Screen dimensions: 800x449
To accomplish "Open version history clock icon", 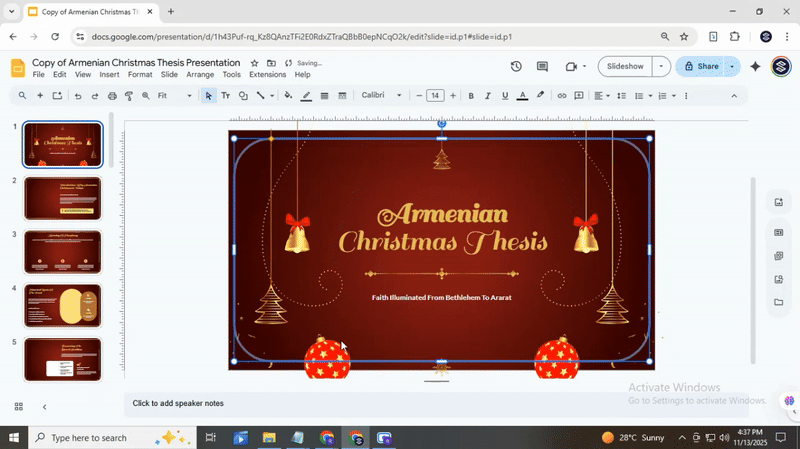I will coord(516,67).
